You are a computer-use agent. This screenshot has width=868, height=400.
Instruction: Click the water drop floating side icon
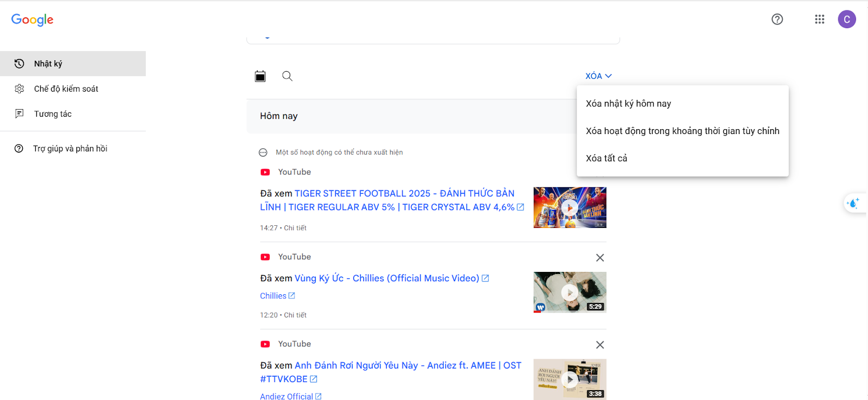tap(853, 203)
